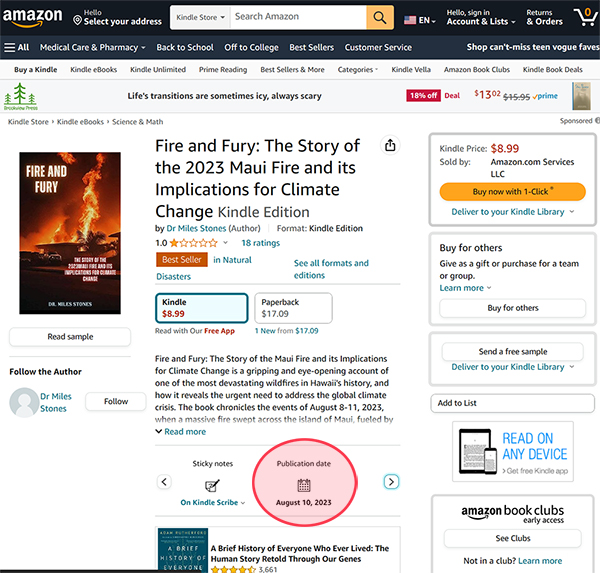Click the orange search magnifier button
600x573 pixels.
click(380, 17)
